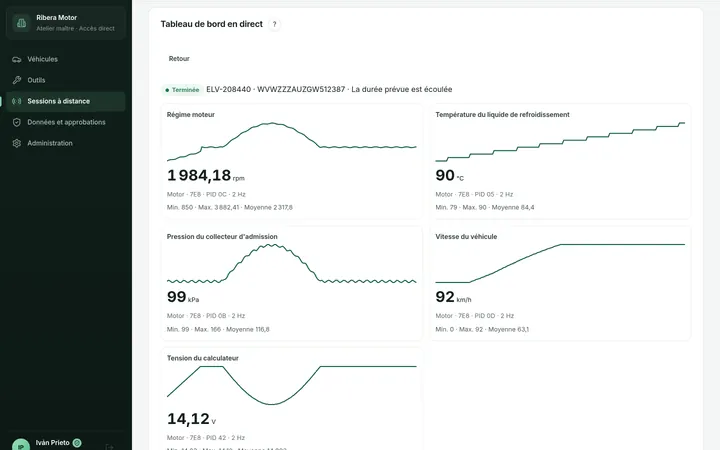
Task: Click the coolant temperature step chart
Action: (560, 142)
